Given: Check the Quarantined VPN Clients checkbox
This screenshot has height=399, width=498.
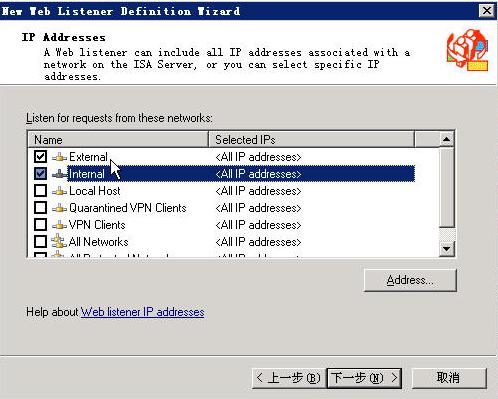Looking at the screenshot, I should [40, 207].
